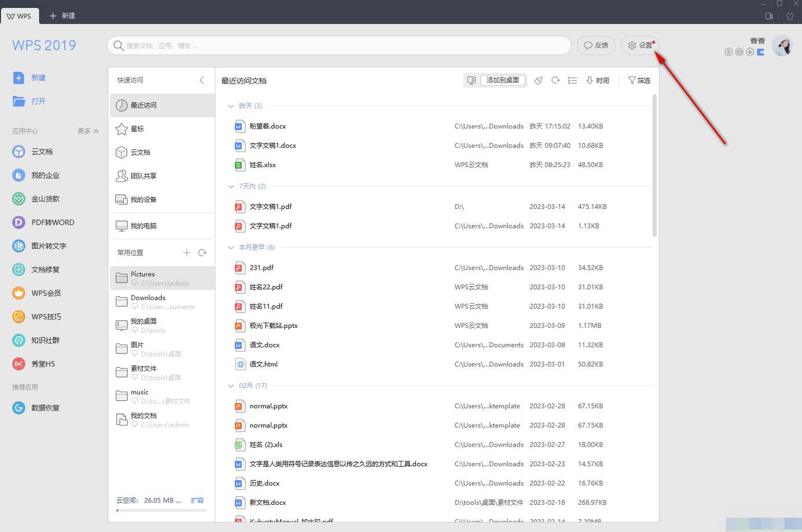This screenshot has width=802, height=532.
Task: Open 知识社群 app
Action: point(36,340)
